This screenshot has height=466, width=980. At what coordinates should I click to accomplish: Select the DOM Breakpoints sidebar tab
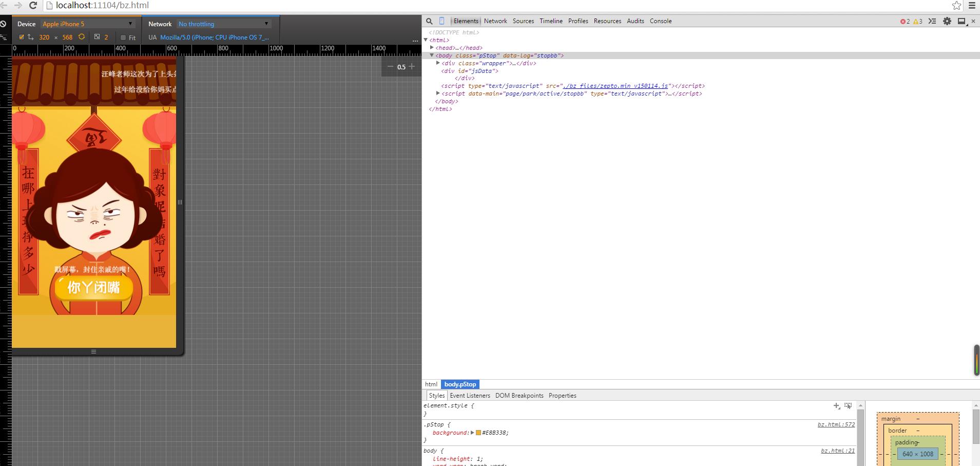click(519, 396)
